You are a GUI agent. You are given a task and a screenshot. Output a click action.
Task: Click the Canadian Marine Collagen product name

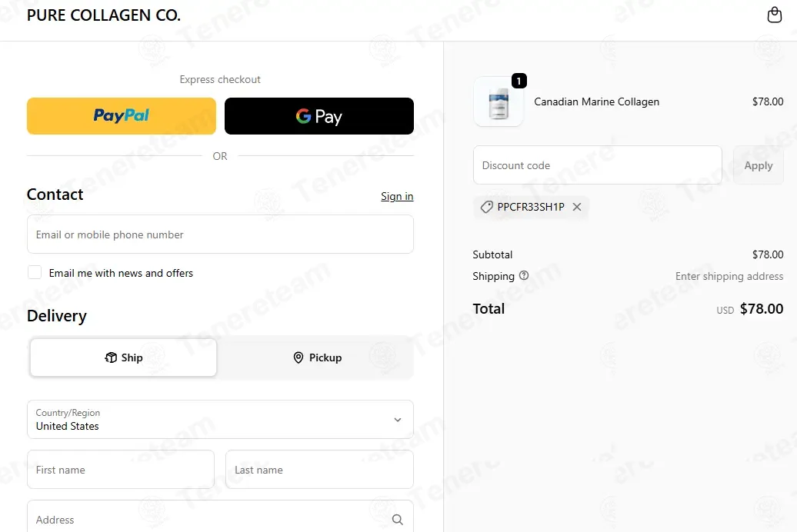tap(596, 101)
